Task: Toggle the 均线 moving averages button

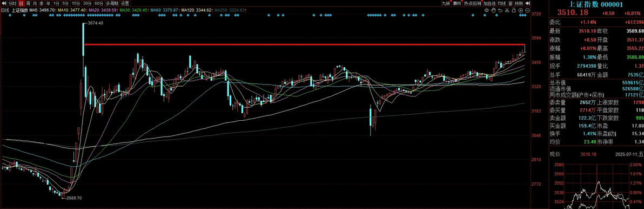Action: coord(501,3)
